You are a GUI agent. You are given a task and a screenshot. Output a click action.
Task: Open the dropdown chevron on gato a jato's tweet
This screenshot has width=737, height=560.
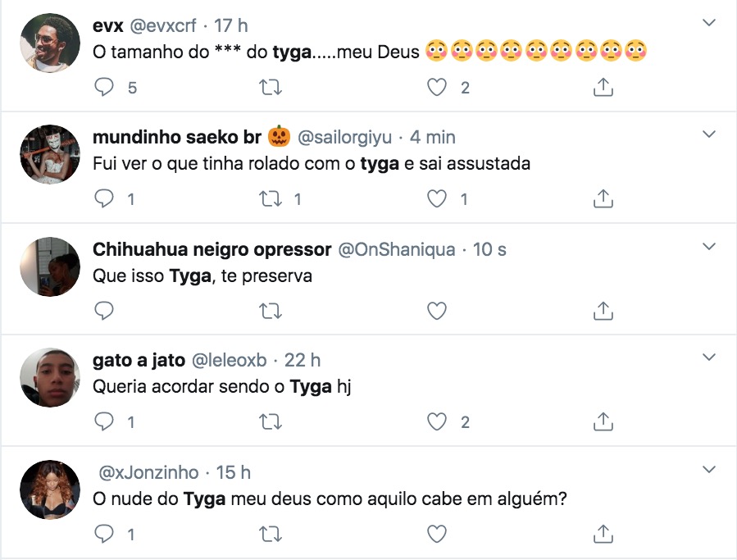click(708, 357)
